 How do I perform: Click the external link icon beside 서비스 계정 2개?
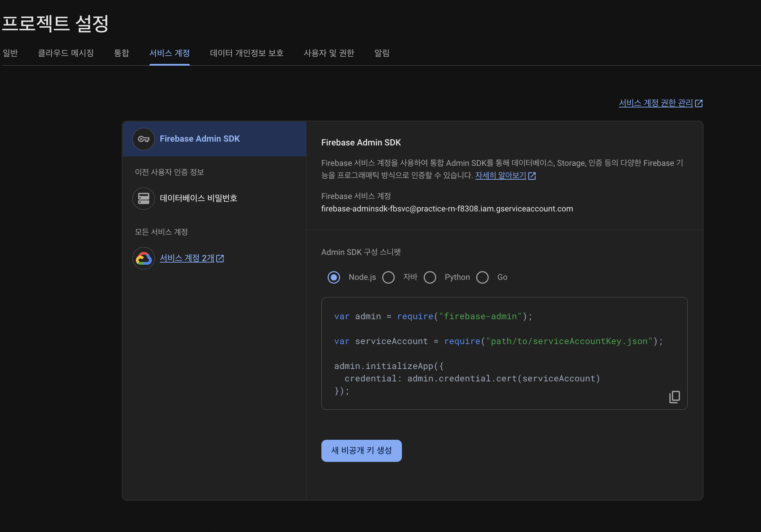point(220,258)
